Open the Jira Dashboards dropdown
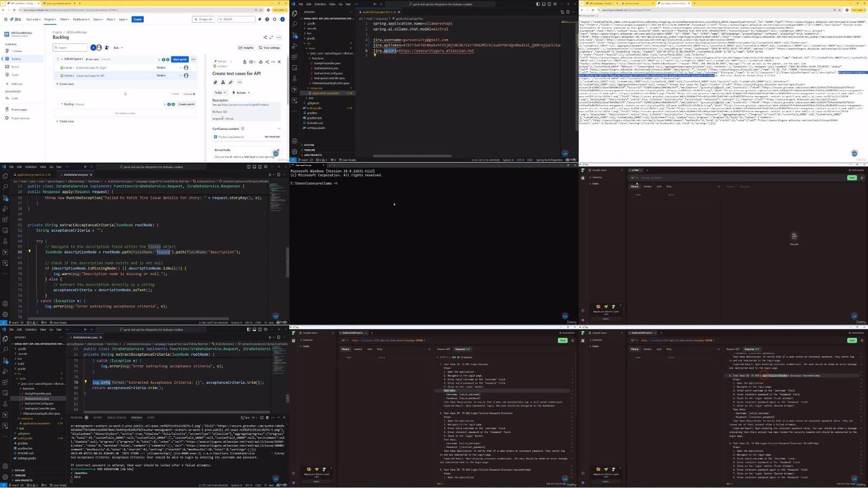This screenshot has height=488, width=868. click(x=81, y=19)
